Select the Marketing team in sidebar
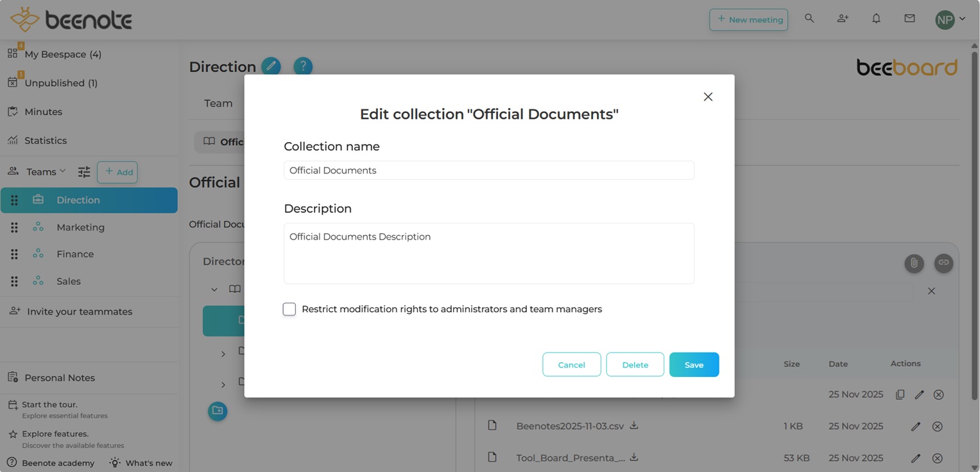Image resolution: width=980 pixels, height=472 pixels. 80,227
